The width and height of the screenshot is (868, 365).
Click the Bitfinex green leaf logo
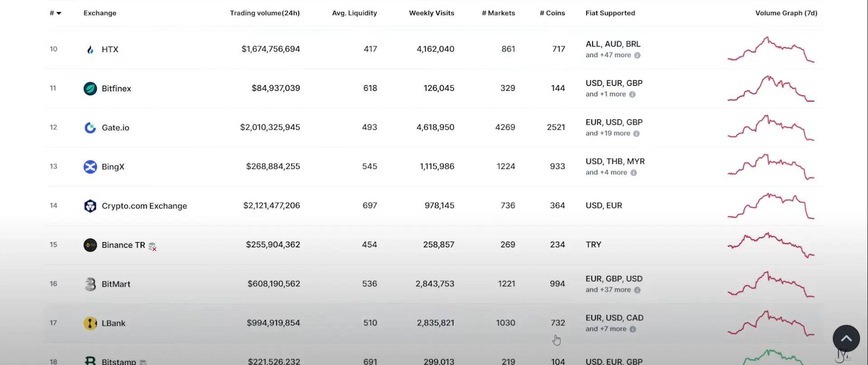90,89
